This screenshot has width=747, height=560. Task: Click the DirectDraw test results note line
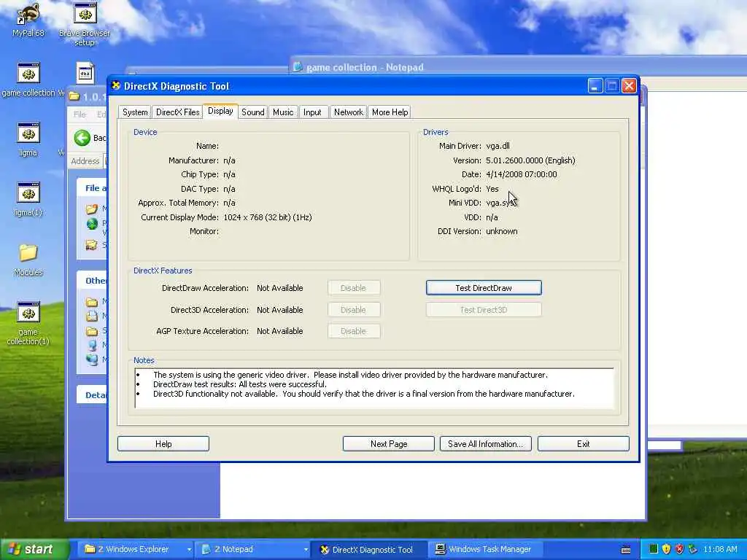coord(239,384)
